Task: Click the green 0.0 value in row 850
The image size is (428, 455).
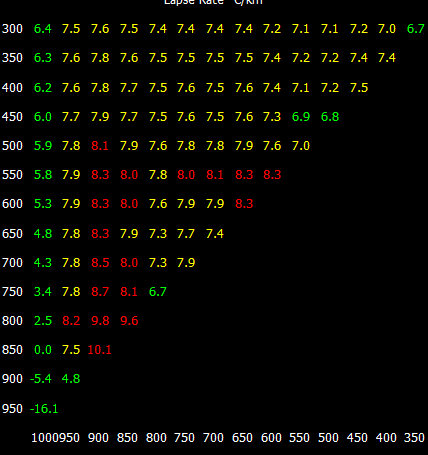Action: click(43, 350)
